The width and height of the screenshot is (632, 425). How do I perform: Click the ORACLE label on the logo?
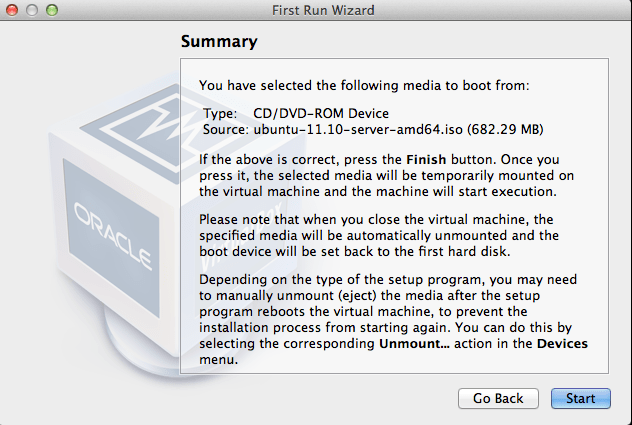point(101,216)
